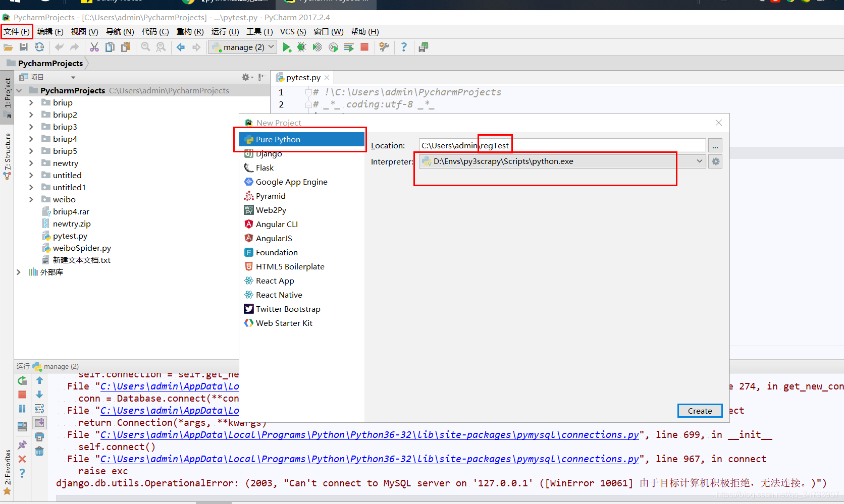Stop process in the Run panel
This screenshot has height=504, width=844.
(22, 395)
